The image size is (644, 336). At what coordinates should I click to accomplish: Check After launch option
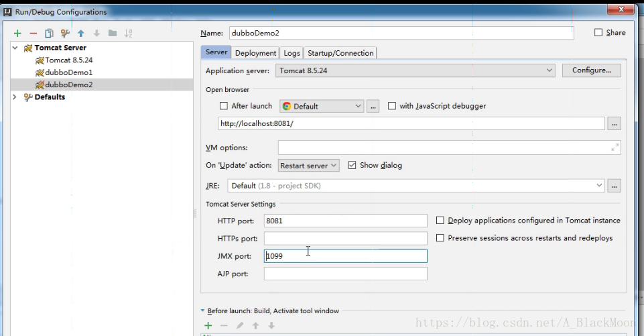point(223,106)
